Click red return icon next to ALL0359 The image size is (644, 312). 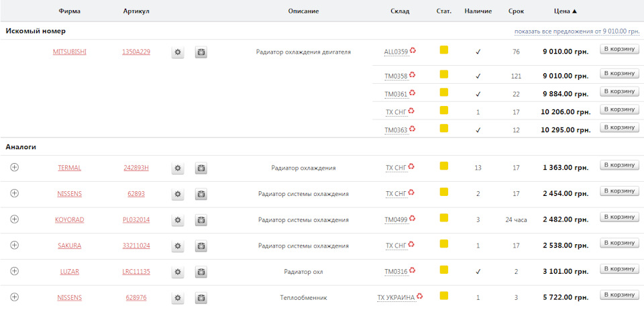click(413, 51)
